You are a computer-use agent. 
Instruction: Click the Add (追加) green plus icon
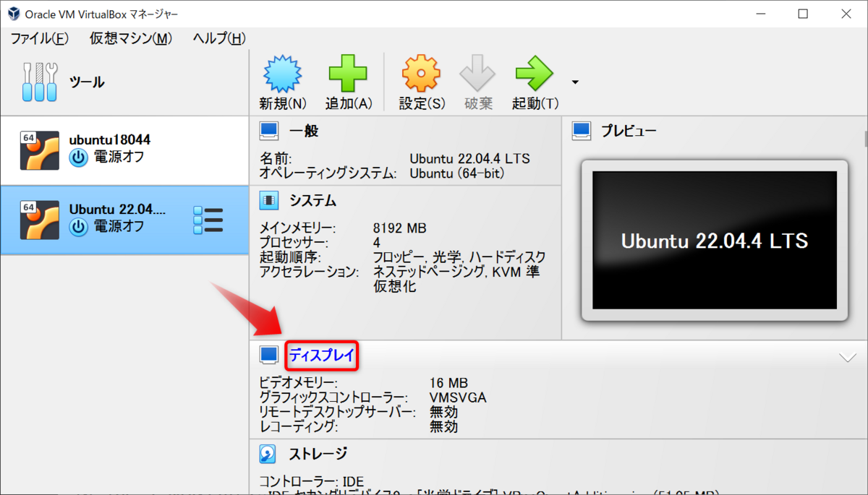click(348, 74)
